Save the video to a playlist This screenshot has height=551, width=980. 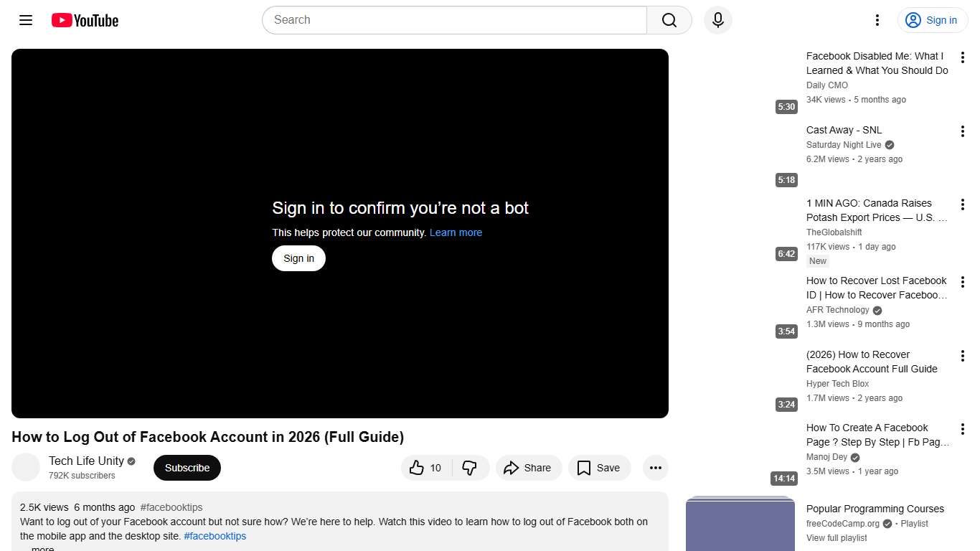[x=599, y=467]
